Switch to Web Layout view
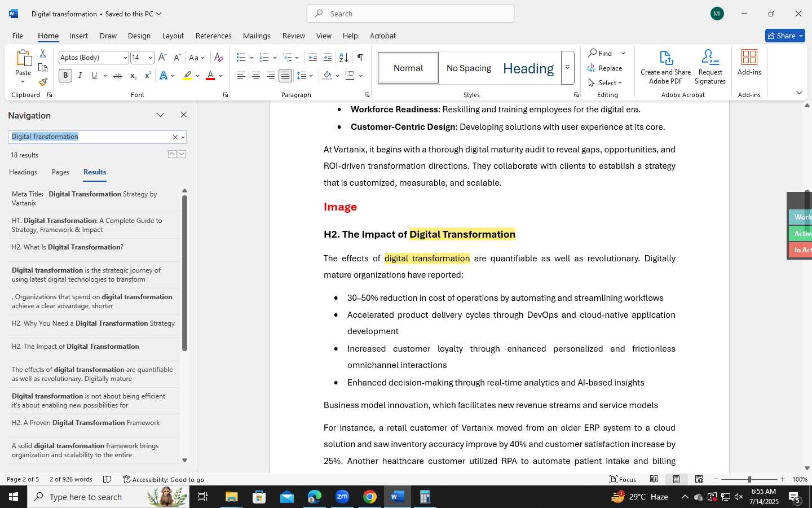812x508 pixels. (699, 479)
